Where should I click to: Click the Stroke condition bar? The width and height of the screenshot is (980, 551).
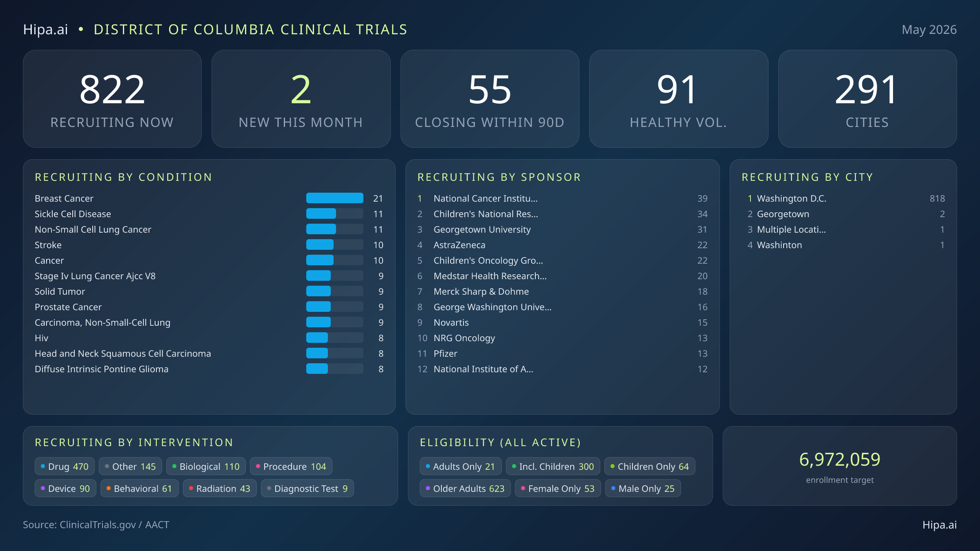pos(334,245)
